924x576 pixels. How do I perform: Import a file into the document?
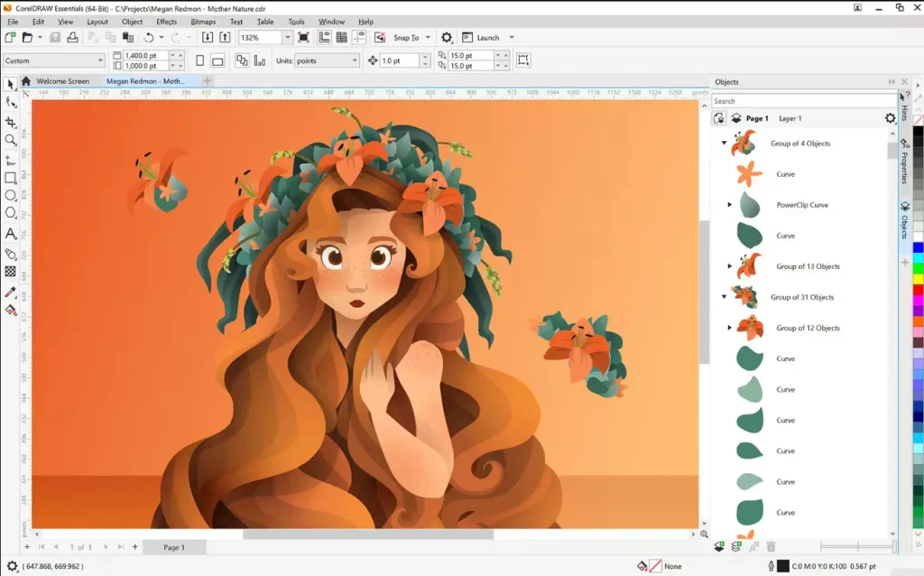coord(208,37)
